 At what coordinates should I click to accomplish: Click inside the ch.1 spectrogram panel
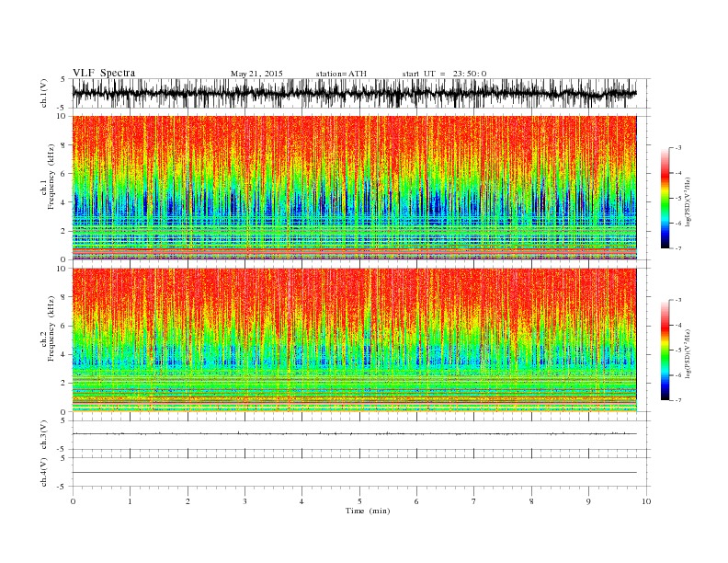pos(354,188)
